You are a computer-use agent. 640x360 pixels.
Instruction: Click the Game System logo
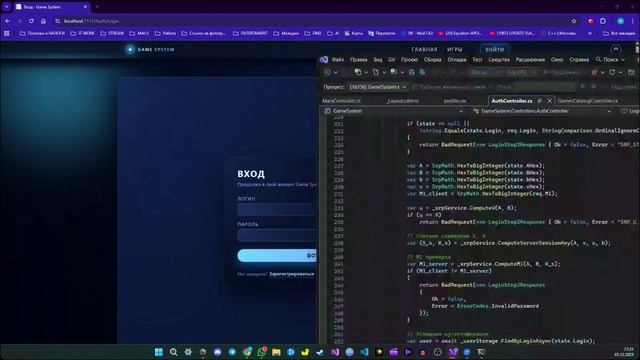[x=150, y=49]
